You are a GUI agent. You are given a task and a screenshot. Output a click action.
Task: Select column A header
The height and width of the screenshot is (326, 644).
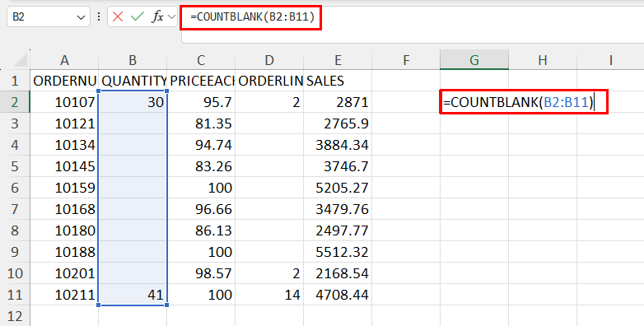click(64, 60)
